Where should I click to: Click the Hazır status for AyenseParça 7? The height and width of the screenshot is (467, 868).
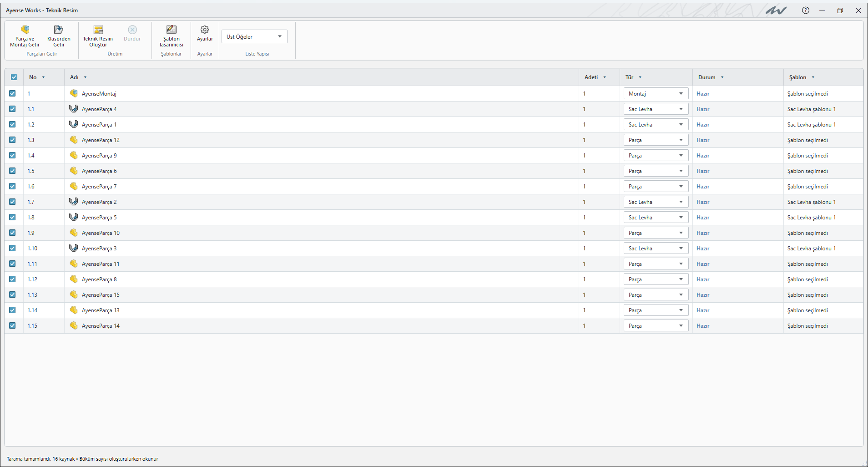703,187
